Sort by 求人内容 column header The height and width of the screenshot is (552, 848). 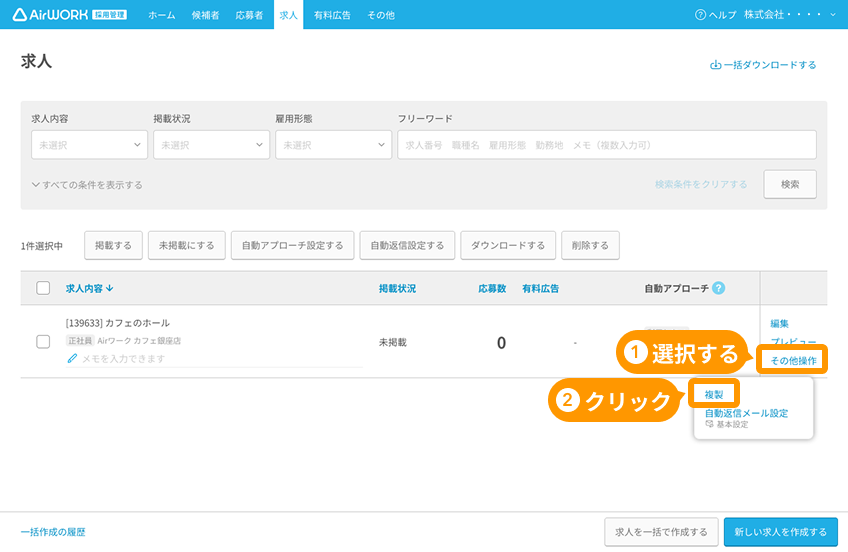coord(89,288)
